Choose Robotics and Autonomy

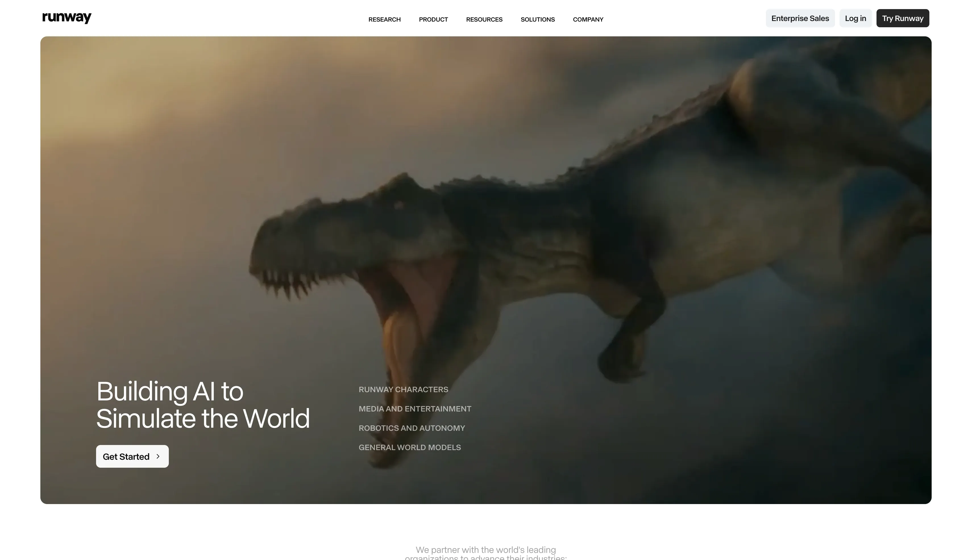(412, 428)
